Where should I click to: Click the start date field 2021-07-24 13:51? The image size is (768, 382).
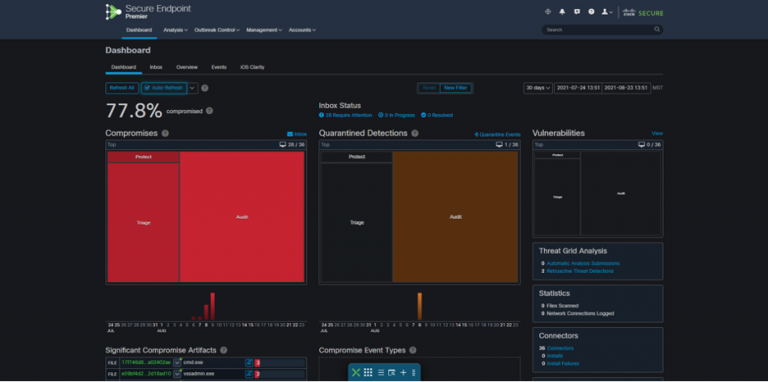(x=578, y=88)
